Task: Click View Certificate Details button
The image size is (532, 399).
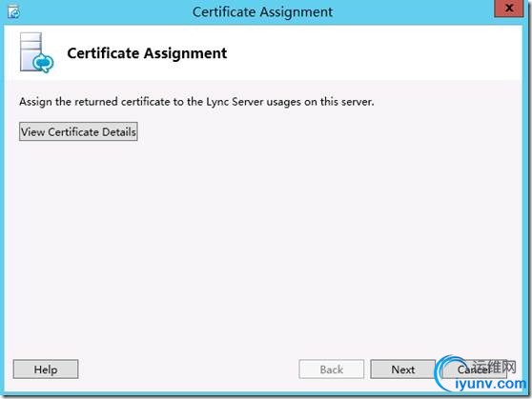Action: 78,131
